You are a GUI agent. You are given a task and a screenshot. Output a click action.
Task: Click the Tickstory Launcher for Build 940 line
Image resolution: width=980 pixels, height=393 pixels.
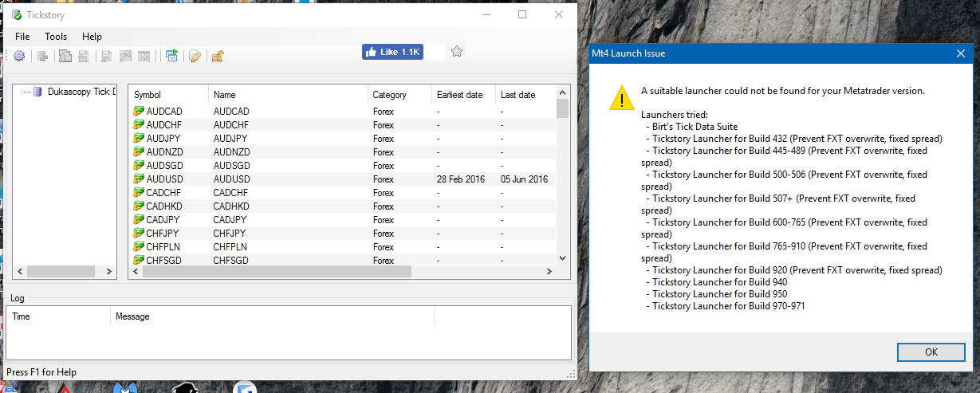tap(720, 282)
